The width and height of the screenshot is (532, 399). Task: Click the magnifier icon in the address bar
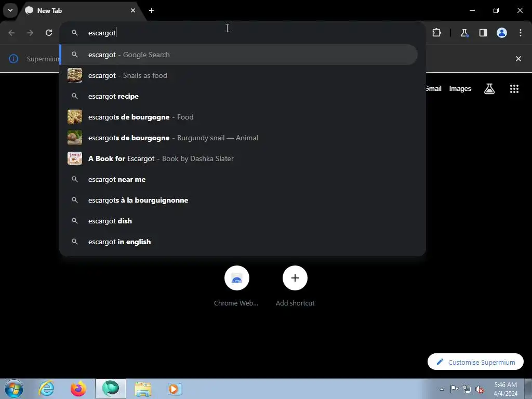(75, 33)
